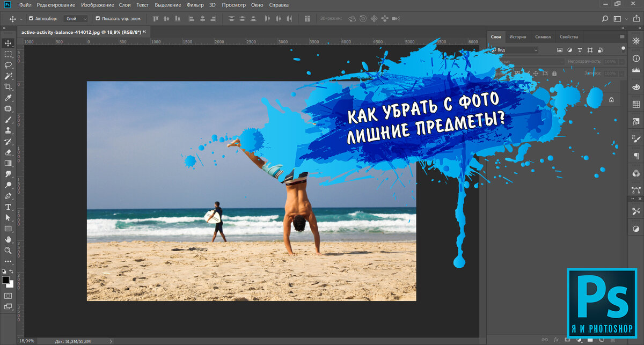Open the Info panel icon

click(636, 58)
